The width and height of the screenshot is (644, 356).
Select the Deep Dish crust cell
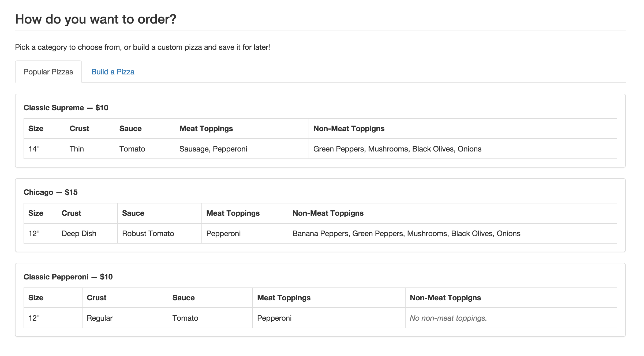[87, 233]
